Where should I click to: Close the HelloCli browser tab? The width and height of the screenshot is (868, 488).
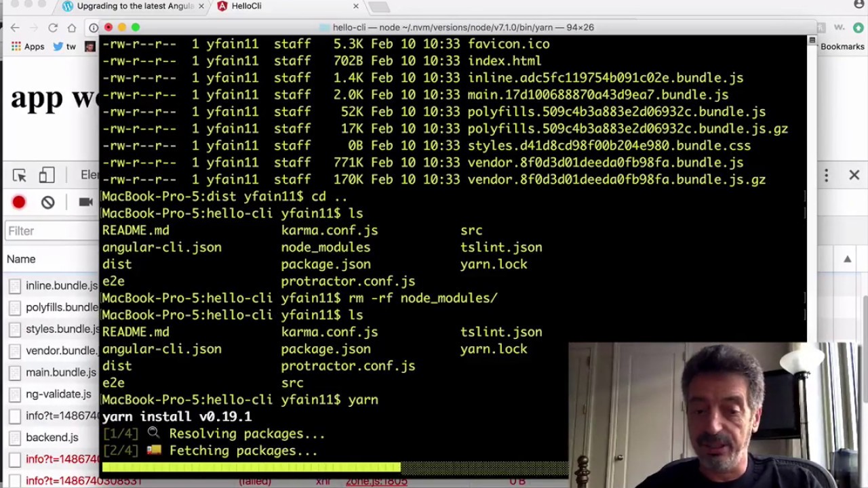tap(356, 6)
